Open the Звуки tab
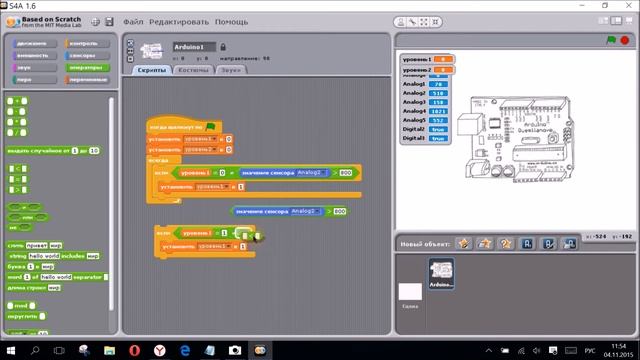Viewport: 640px width, 360px height. [231, 70]
